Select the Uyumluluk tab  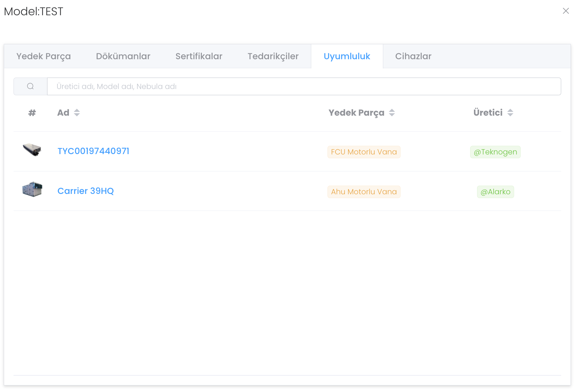coord(347,56)
